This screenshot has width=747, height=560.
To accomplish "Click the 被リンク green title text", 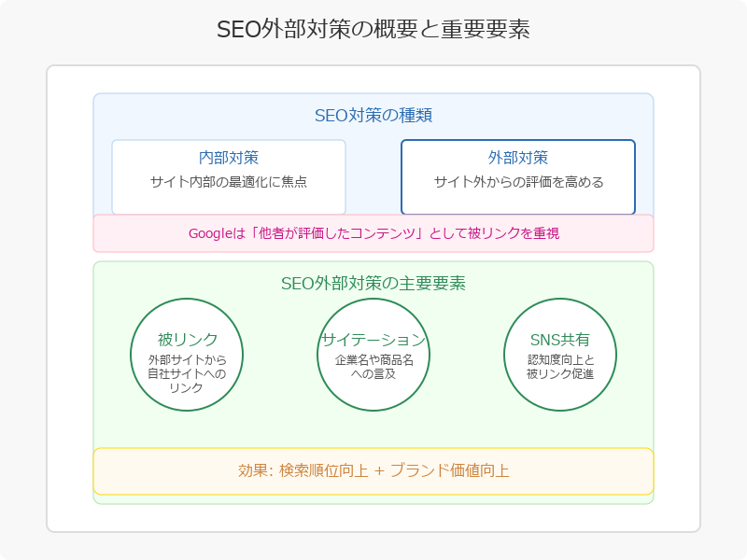I will [188, 340].
